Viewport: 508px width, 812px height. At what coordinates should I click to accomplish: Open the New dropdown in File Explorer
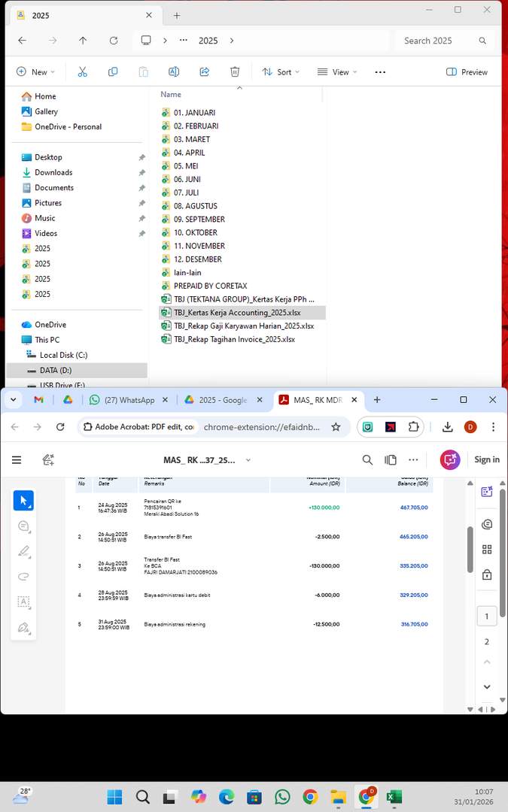coord(35,72)
